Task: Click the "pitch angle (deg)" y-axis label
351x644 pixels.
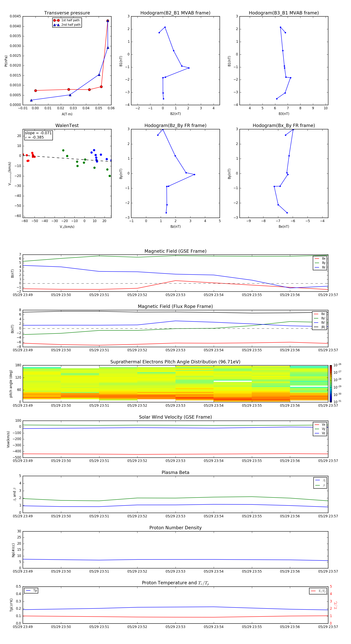Action: point(11,384)
